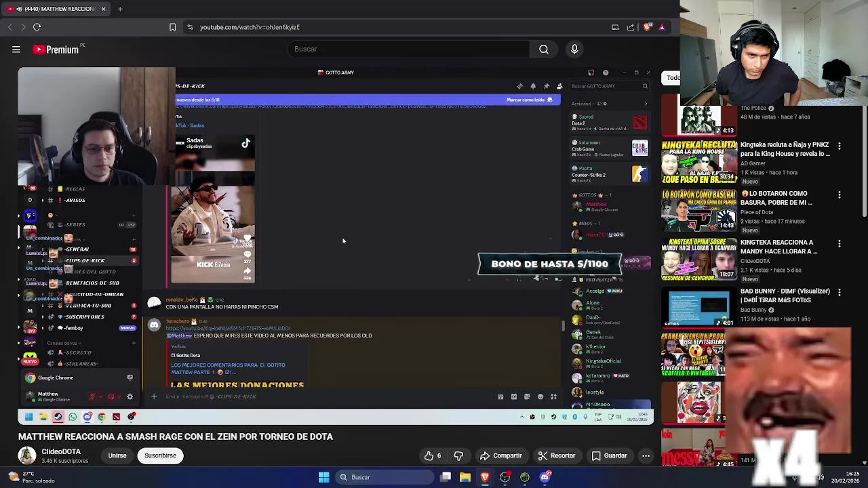Like the video with the thumbs up
Viewport: 868px width, 488px height.
click(433, 456)
